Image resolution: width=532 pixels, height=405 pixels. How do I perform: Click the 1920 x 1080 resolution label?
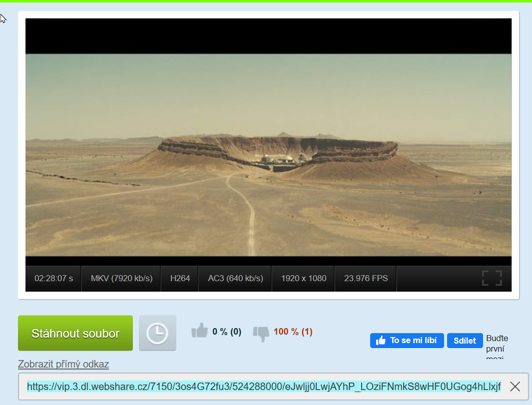[x=303, y=278]
